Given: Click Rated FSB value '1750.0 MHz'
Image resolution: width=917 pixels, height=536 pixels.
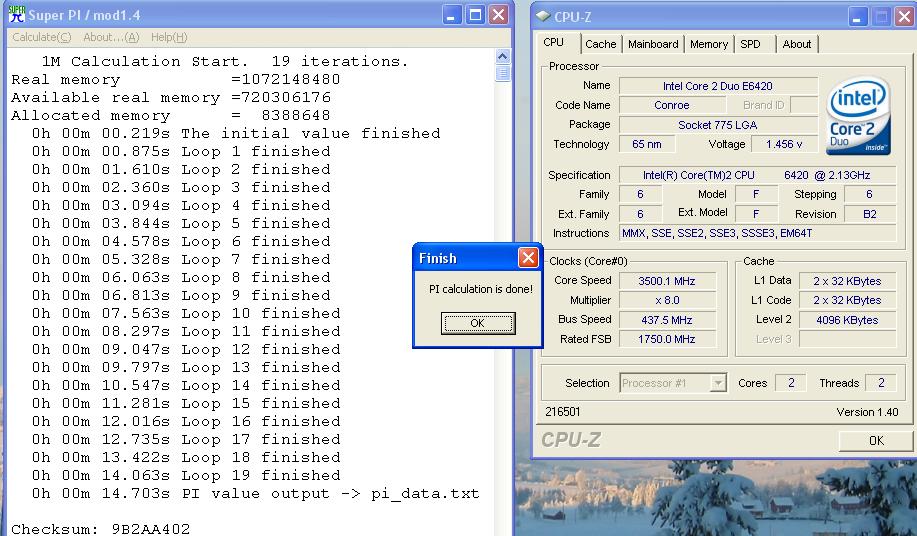Looking at the screenshot, I should [x=667, y=339].
